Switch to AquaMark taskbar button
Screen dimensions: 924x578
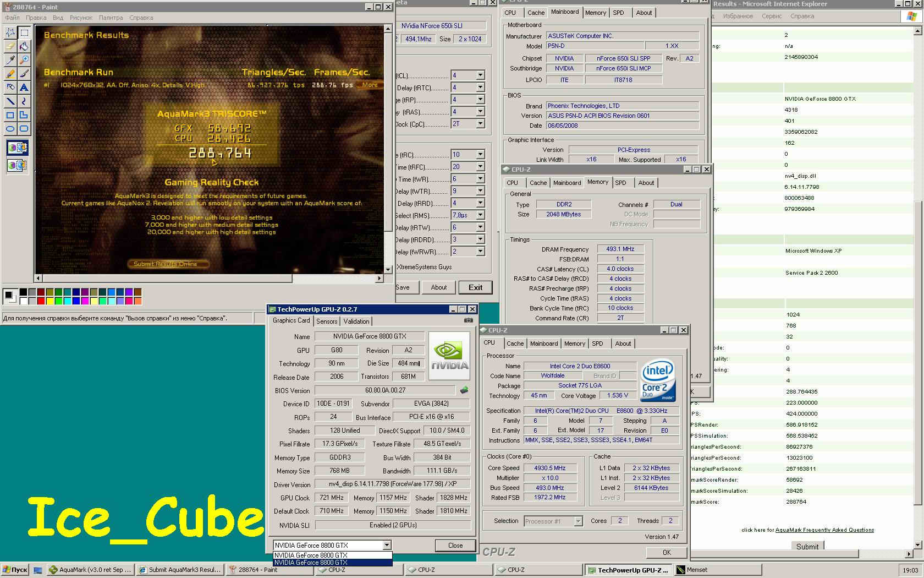pyautogui.click(x=90, y=570)
